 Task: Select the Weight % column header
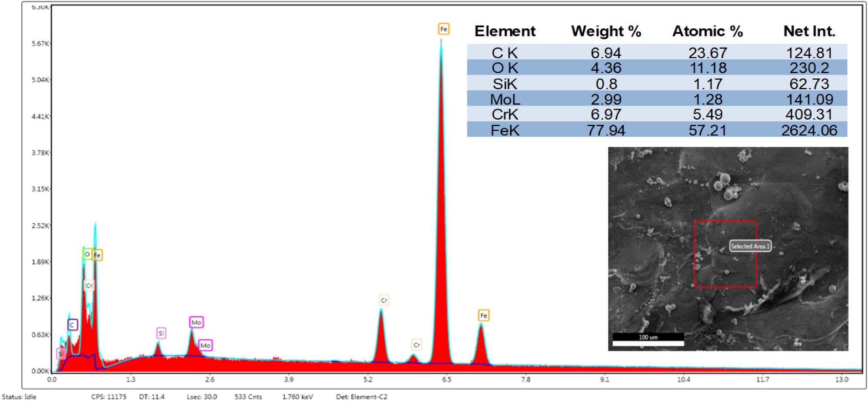click(x=606, y=31)
